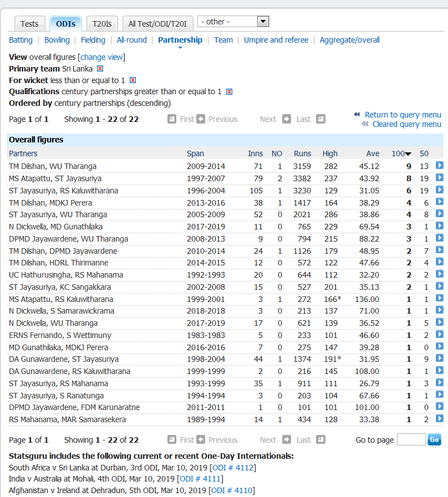The height and width of the screenshot is (497, 448).
Task: Sort by NO column header
Action: pos(277,153)
